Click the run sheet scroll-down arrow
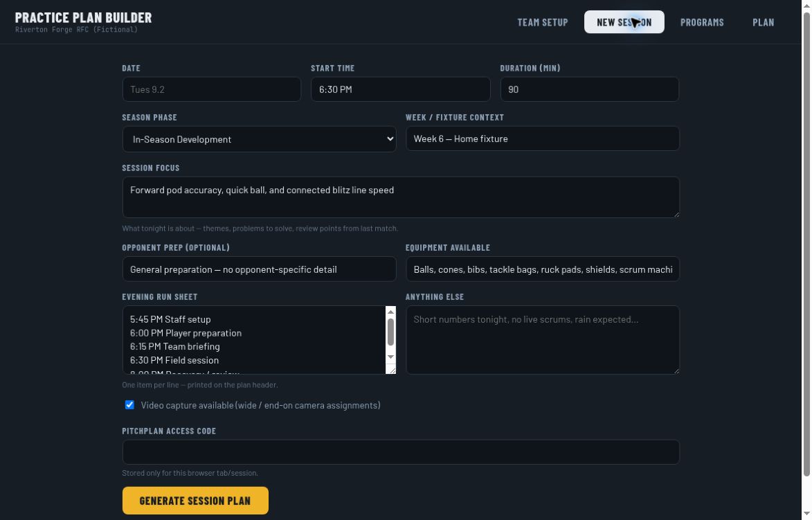Viewport: 812px width, 520px height. (x=390, y=357)
